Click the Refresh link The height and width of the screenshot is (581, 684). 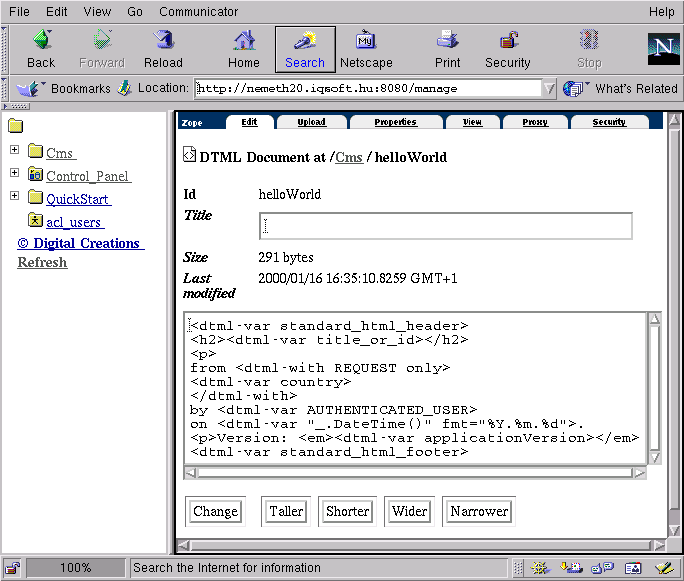pos(42,263)
